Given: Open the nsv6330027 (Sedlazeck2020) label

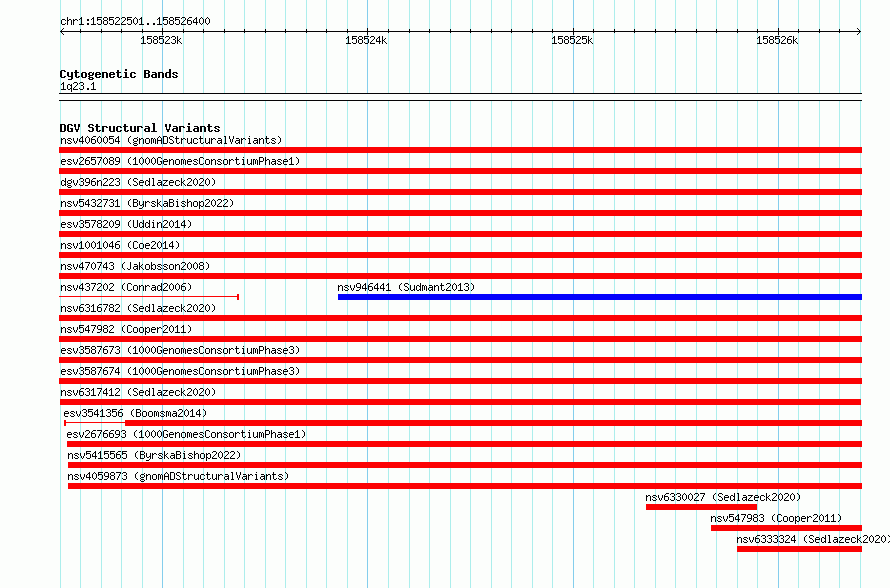Looking at the screenshot, I should point(723,497).
